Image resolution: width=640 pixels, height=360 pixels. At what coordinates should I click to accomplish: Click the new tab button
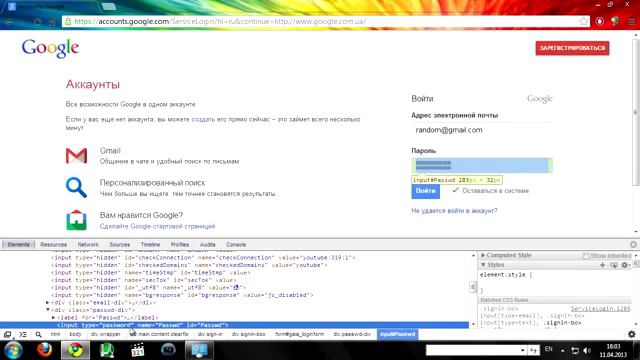[x=108, y=7]
